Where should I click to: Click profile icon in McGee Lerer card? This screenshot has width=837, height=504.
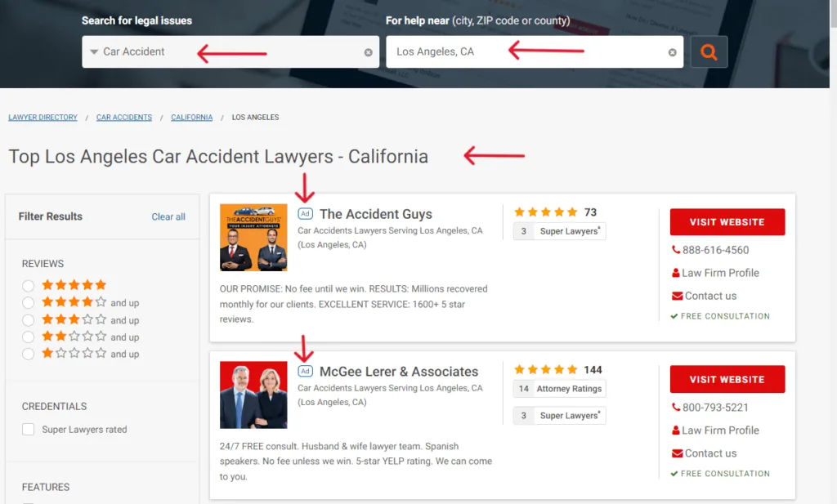click(676, 430)
